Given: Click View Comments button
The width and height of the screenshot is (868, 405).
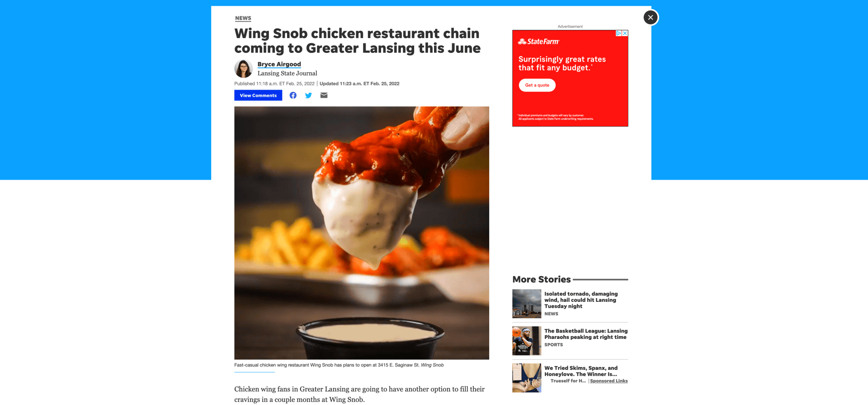Looking at the screenshot, I should (x=258, y=95).
